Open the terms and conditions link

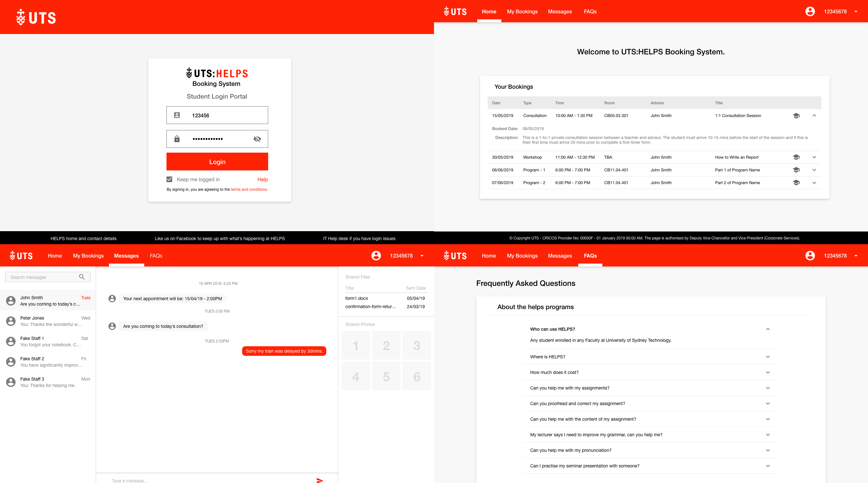(x=249, y=190)
